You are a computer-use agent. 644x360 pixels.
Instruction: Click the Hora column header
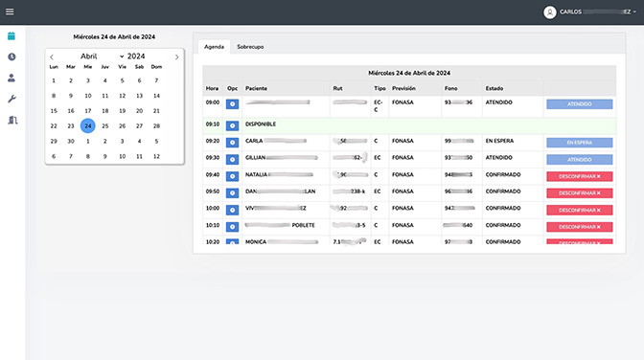tap(212, 88)
